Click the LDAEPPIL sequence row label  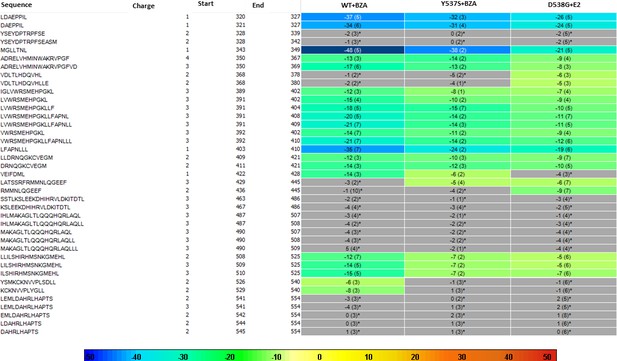[x=14, y=17]
